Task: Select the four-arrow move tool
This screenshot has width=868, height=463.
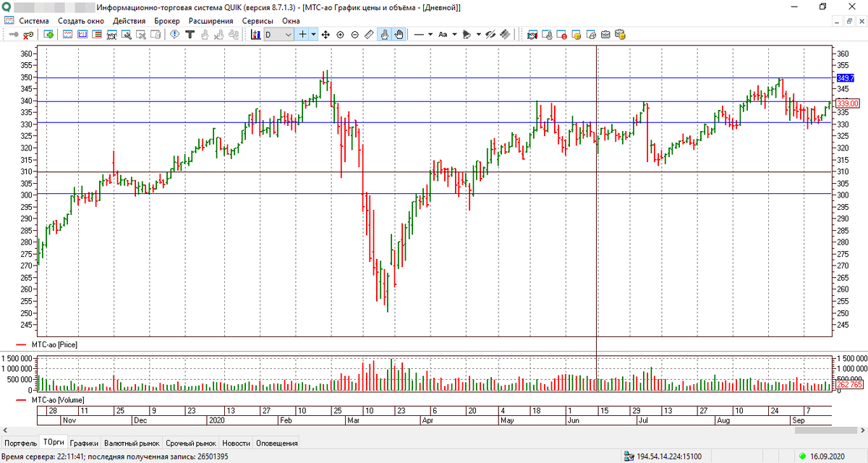Action: pyautogui.click(x=325, y=34)
